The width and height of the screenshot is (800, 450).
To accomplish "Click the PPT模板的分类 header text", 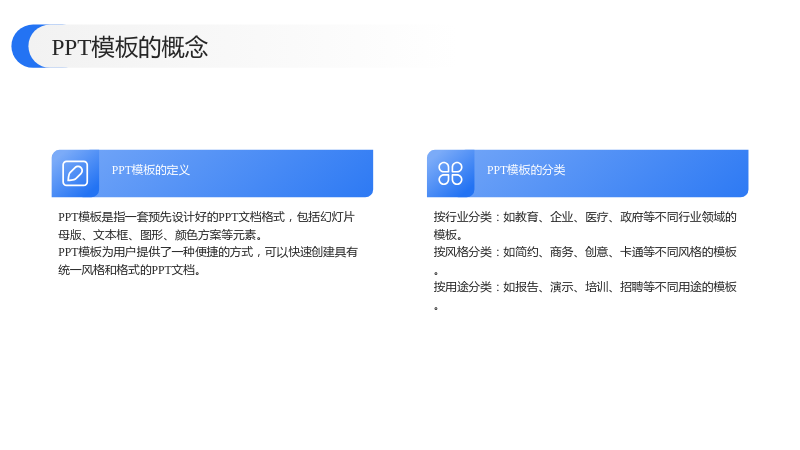I will 526,170.
